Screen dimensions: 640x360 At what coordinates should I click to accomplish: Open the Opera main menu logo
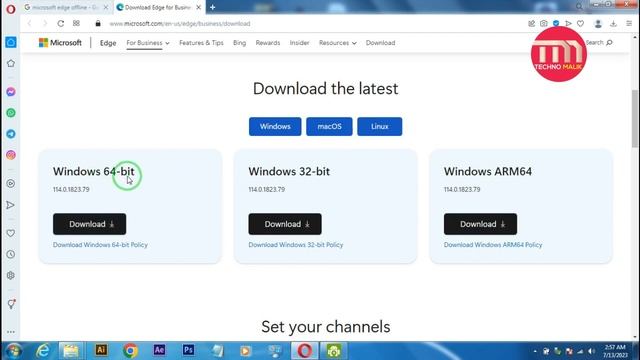coord(11,9)
